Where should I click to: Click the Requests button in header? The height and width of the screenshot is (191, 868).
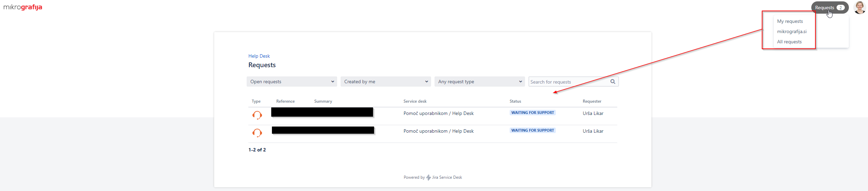pyautogui.click(x=824, y=8)
